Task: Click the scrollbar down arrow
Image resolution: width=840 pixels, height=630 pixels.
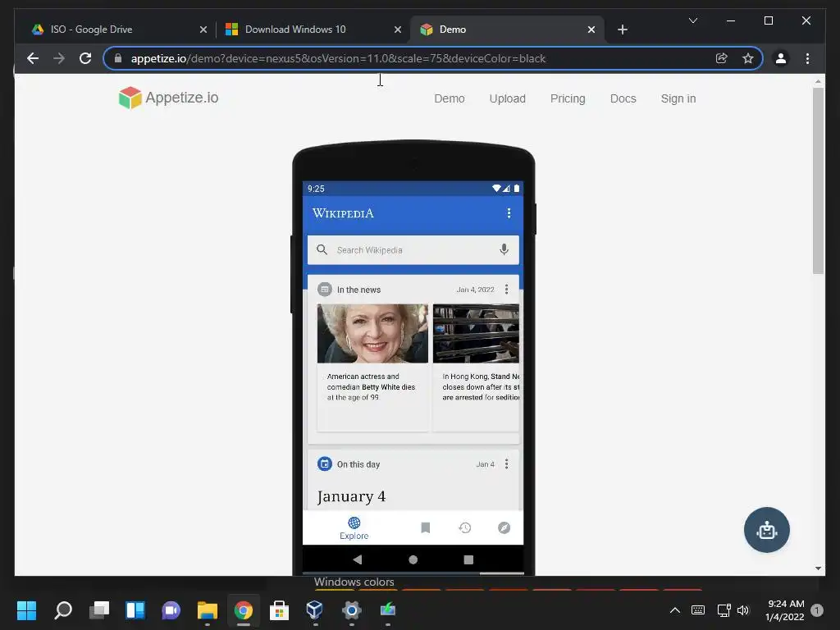Action: coord(818,568)
